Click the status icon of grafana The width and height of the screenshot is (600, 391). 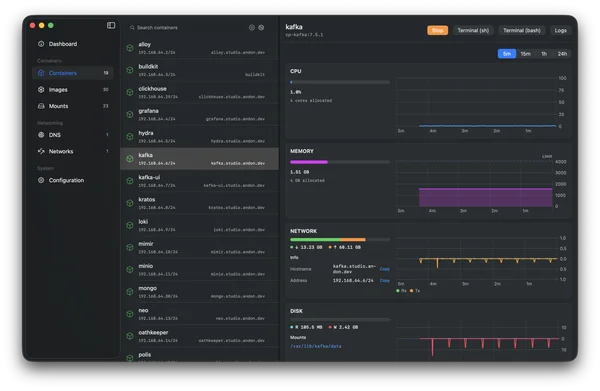click(x=130, y=114)
